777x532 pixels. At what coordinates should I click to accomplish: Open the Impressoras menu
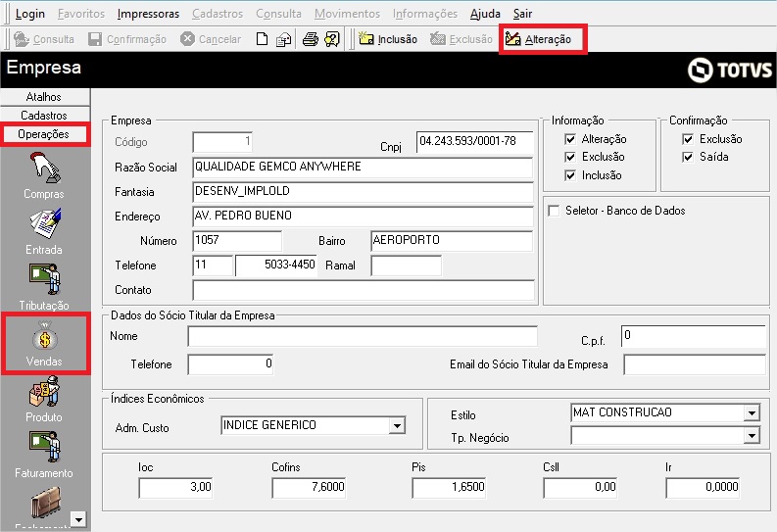tap(148, 14)
